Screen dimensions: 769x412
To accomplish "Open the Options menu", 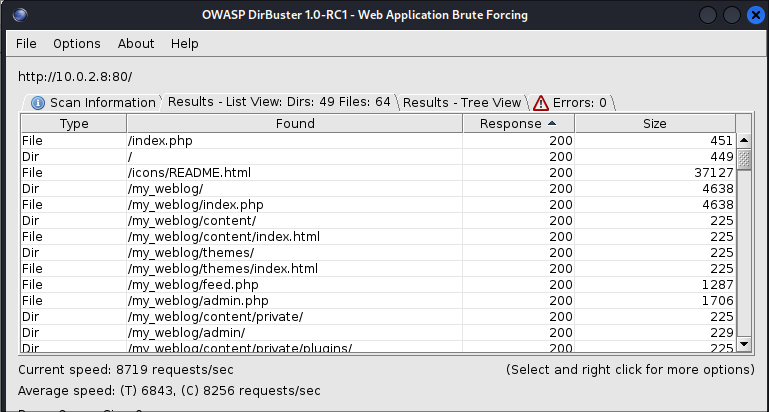I will coord(77,44).
